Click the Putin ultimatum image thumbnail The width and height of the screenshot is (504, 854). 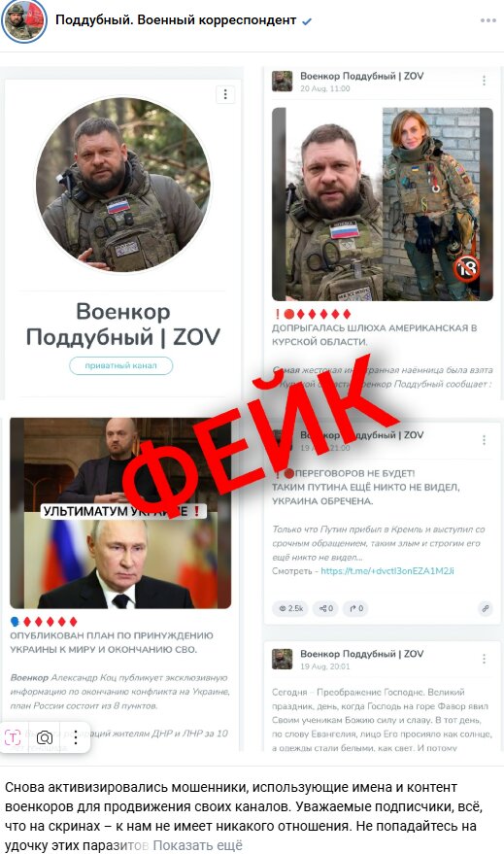120,513
